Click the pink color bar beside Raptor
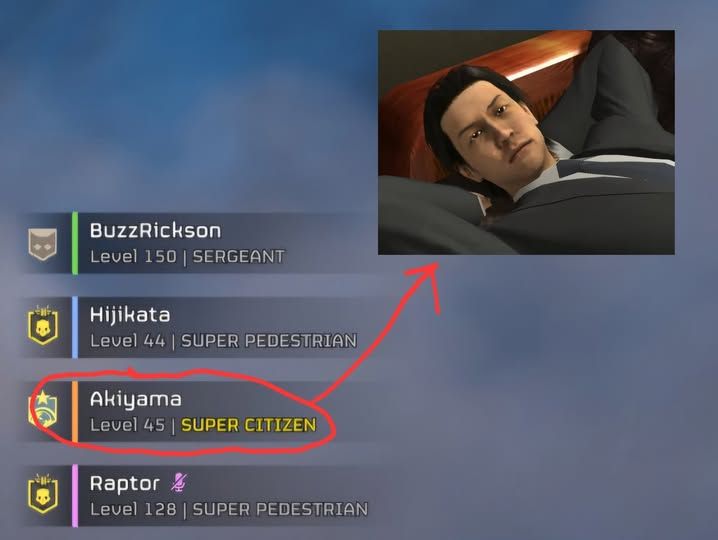 (75, 496)
